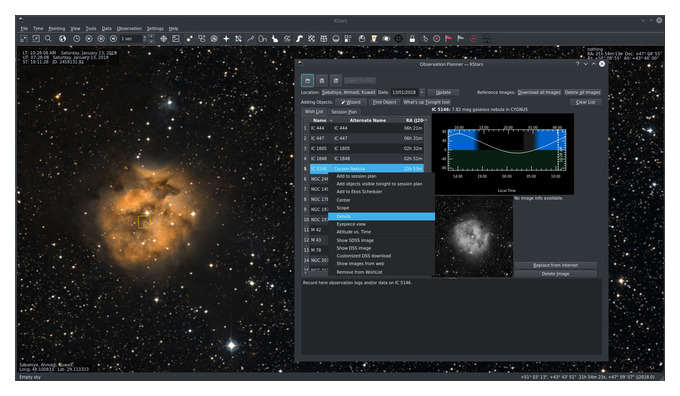Image resolution: width=680 pixels, height=396 pixels.
Task: Open the Data menu
Action: (x=107, y=29)
